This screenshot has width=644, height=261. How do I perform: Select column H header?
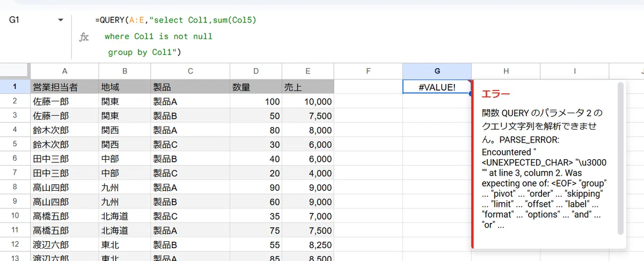pyautogui.click(x=506, y=71)
